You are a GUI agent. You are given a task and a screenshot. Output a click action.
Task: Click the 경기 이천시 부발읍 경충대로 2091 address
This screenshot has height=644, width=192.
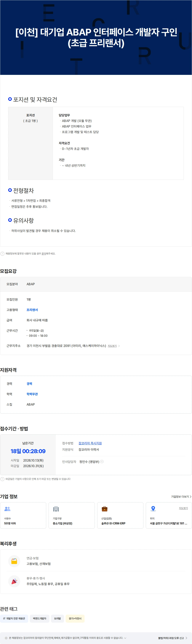(66, 346)
